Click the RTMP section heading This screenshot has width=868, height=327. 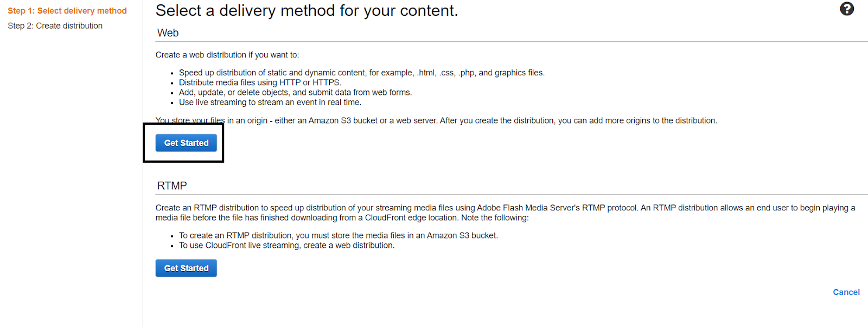pos(171,185)
